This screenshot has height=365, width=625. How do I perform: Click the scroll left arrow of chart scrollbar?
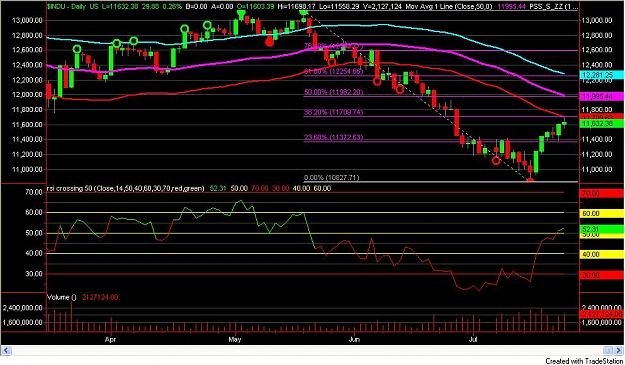[x=6, y=351]
